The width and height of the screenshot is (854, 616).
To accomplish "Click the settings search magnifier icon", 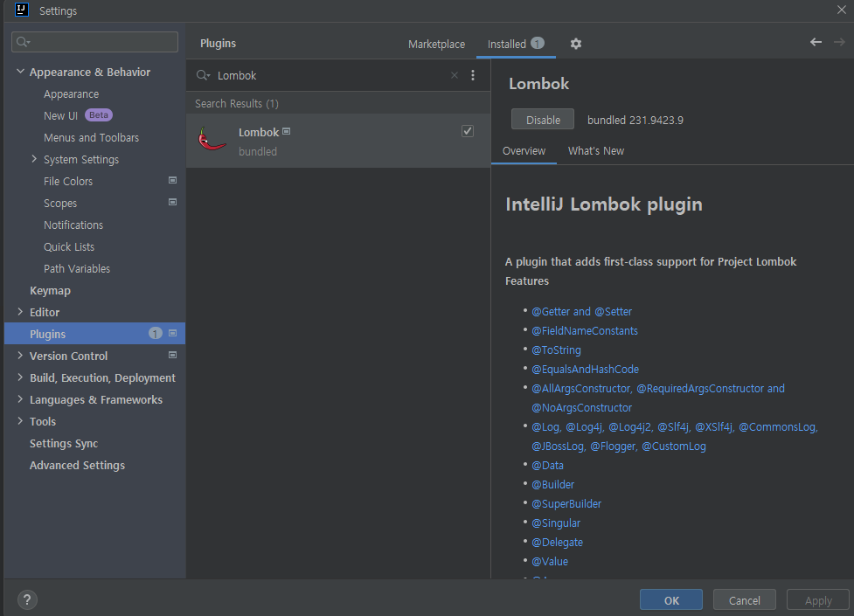I will (23, 42).
